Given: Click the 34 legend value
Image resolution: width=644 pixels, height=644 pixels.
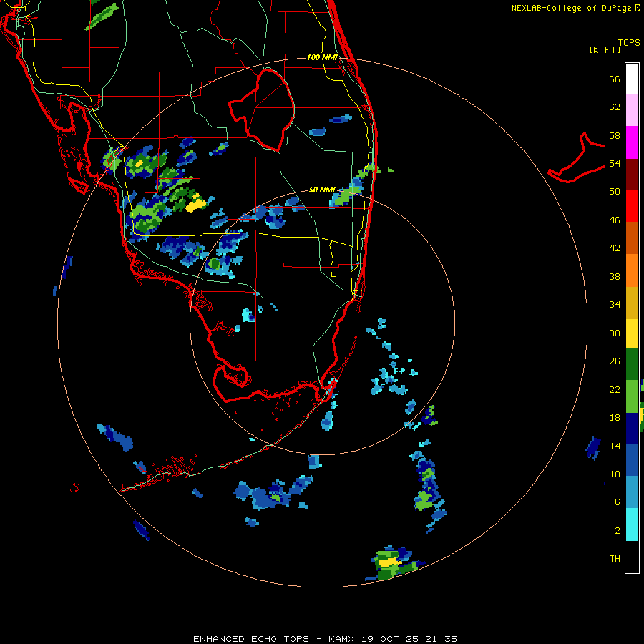Looking at the screenshot, I should pyautogui.click(x=615, y=305).
